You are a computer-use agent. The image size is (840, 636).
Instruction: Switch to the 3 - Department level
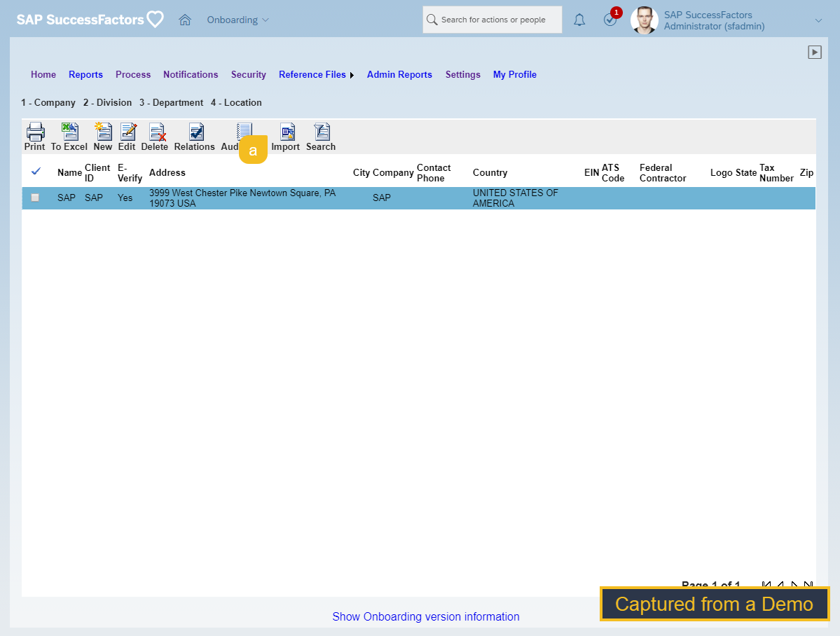172,102
